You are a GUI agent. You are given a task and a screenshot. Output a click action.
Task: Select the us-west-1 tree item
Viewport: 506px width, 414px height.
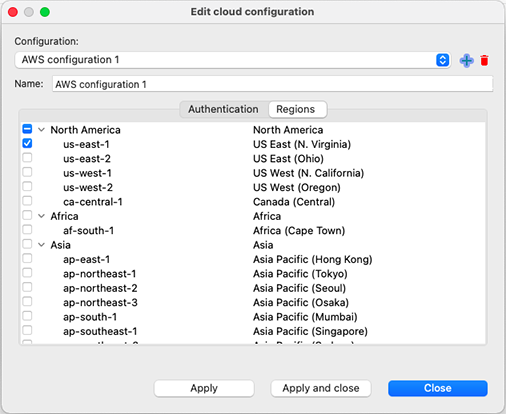(x=87, y=173)
